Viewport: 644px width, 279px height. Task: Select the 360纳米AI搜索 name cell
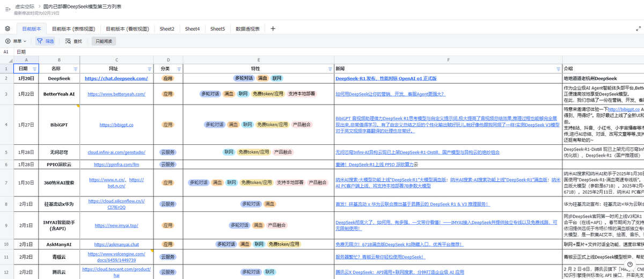click(59, 182)
